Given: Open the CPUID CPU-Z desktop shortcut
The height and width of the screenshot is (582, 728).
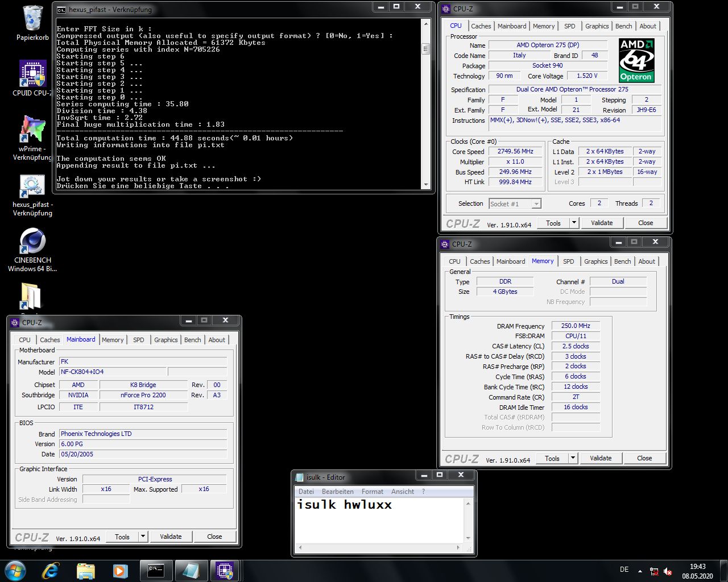Looking at the screenshot, I should click(32, 78).
